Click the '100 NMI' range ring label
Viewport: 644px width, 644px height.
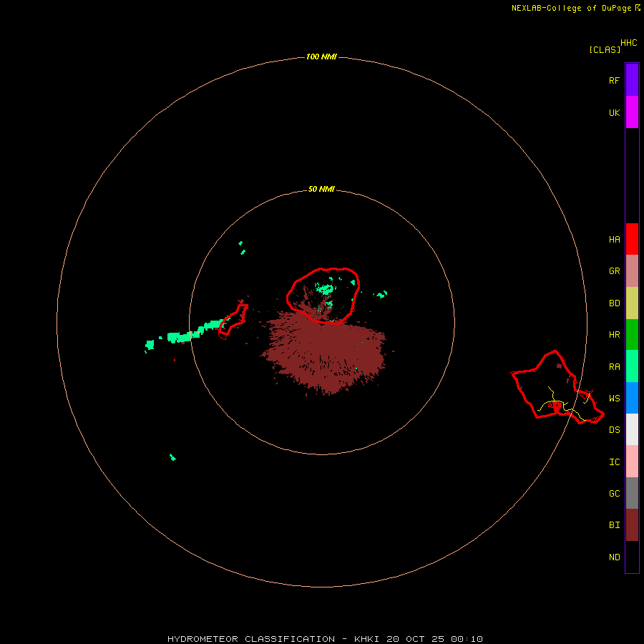[x=321, y=57]
